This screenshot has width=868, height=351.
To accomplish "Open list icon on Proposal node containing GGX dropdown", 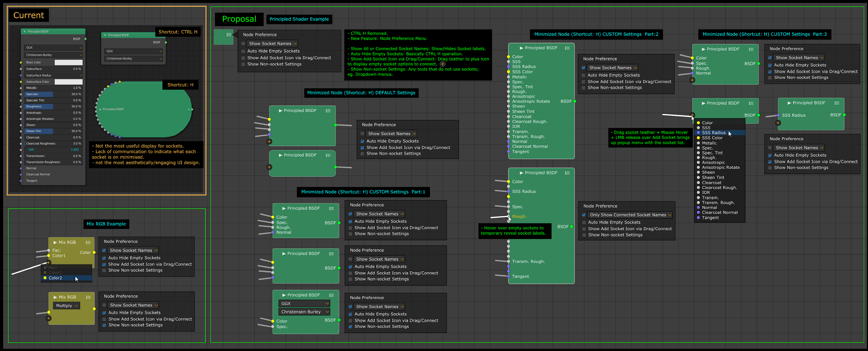I will coord(332,295).
